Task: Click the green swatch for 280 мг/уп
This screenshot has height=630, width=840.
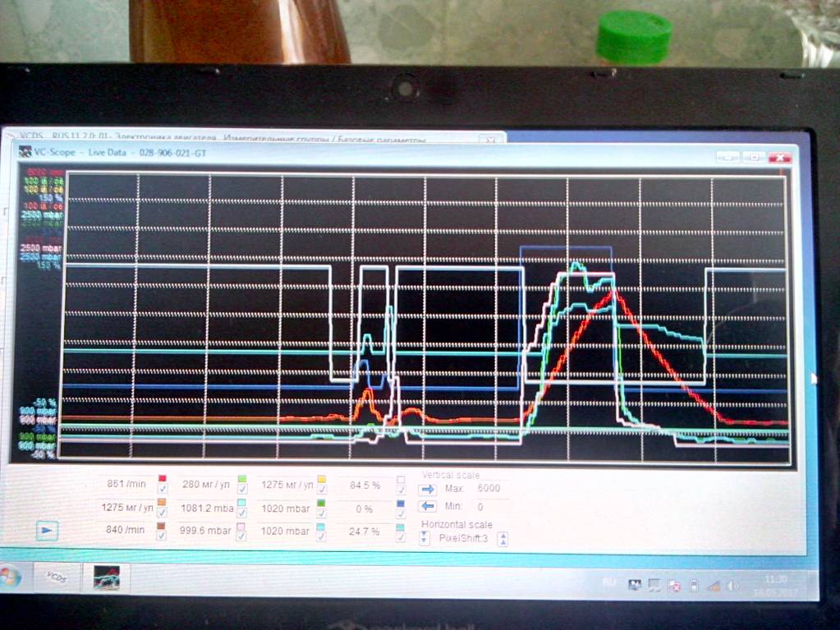Action: click(x=241, y=479)
